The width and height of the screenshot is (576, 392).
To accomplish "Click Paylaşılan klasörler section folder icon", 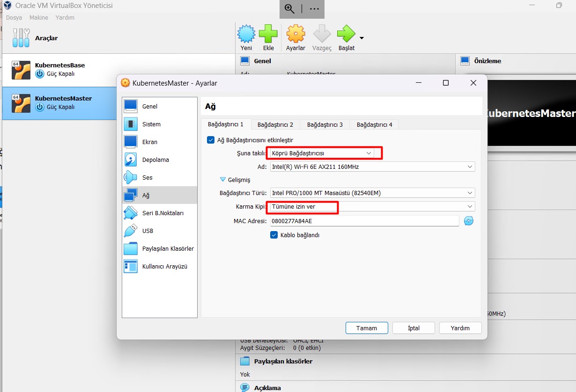I will 244,361.
